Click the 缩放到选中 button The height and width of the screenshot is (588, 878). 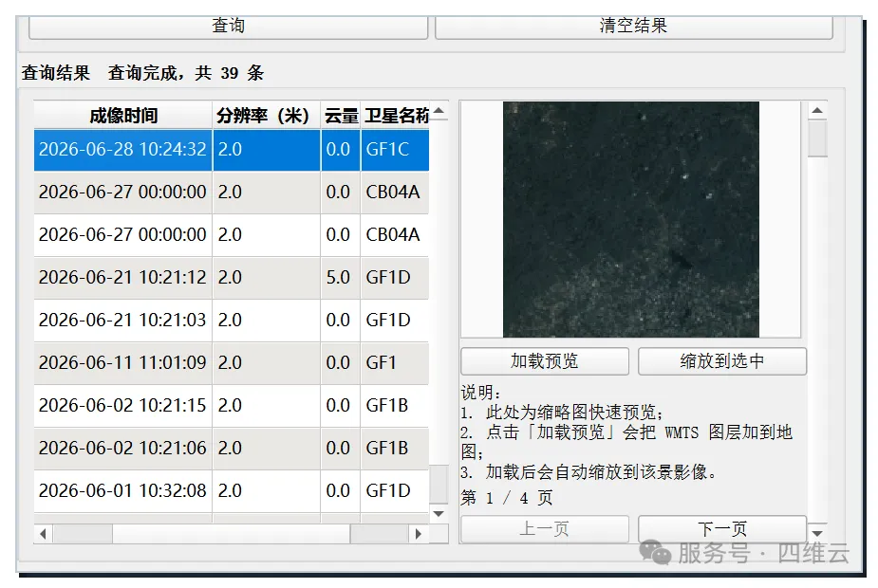click(721, 360)
